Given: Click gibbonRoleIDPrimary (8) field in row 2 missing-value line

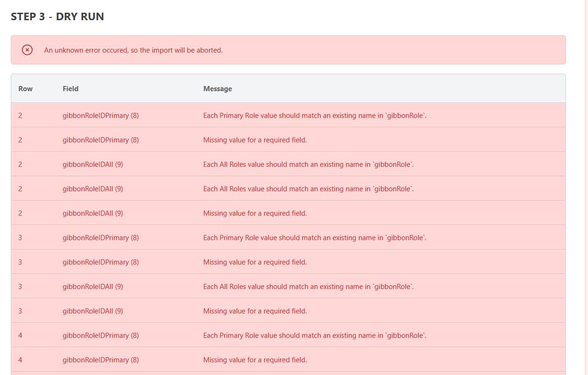Looking at the screenshot, I should pyautogui.click(x=101, y=140).
